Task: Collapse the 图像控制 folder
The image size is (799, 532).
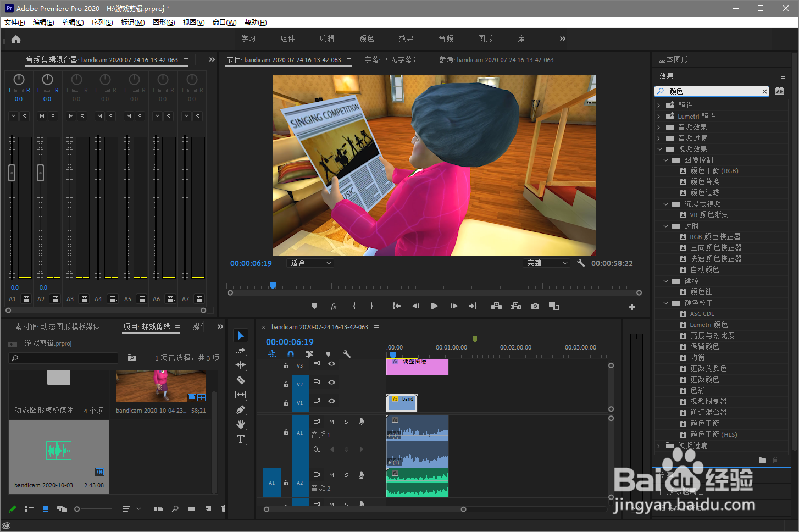Action: [x=665, y=160]
